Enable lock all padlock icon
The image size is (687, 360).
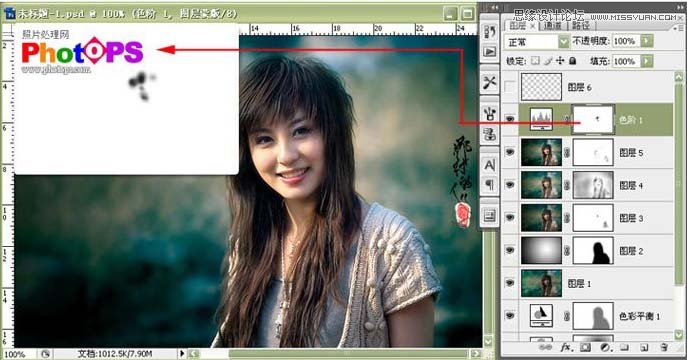pos(572,60)
